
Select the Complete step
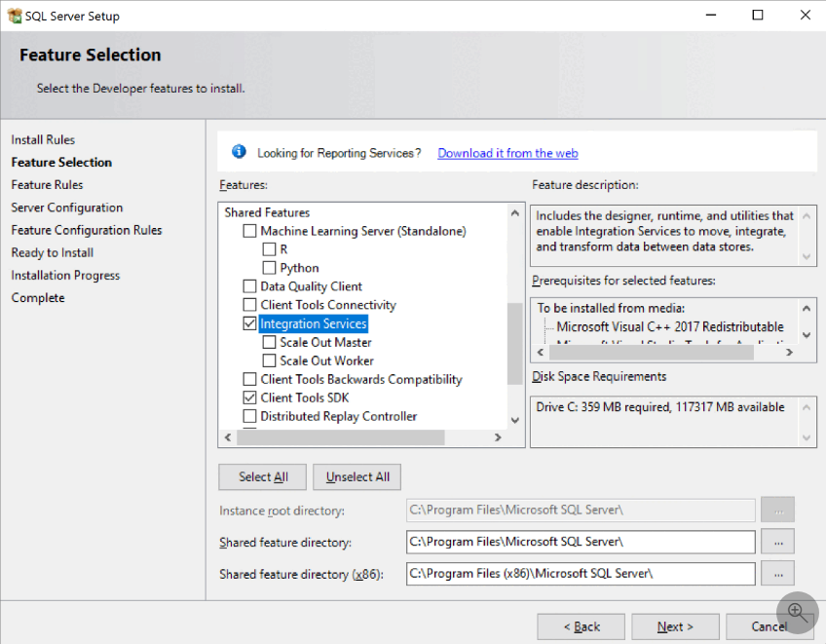[38, 298]
